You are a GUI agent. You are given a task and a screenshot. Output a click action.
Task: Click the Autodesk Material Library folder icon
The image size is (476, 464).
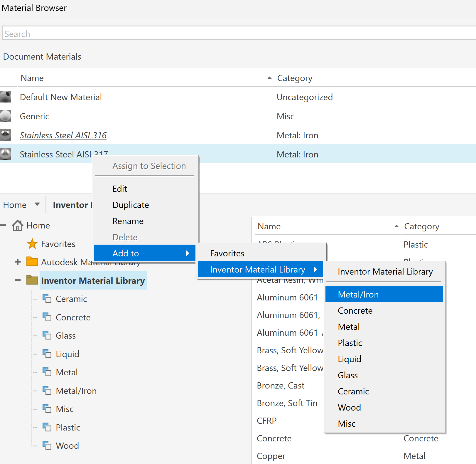coord(32,261)
